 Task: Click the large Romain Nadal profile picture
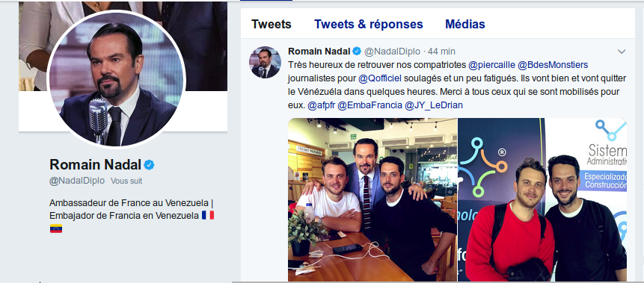coord(116,79)
